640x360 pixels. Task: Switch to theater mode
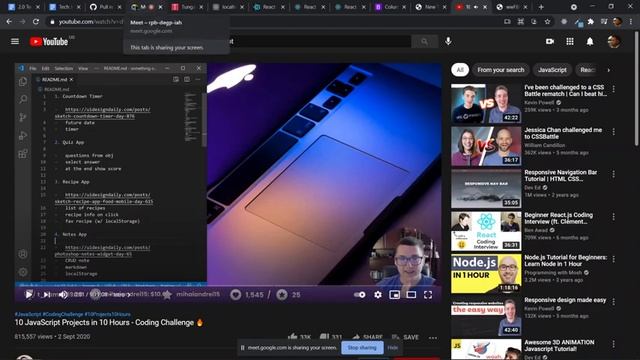pos(411,294)
